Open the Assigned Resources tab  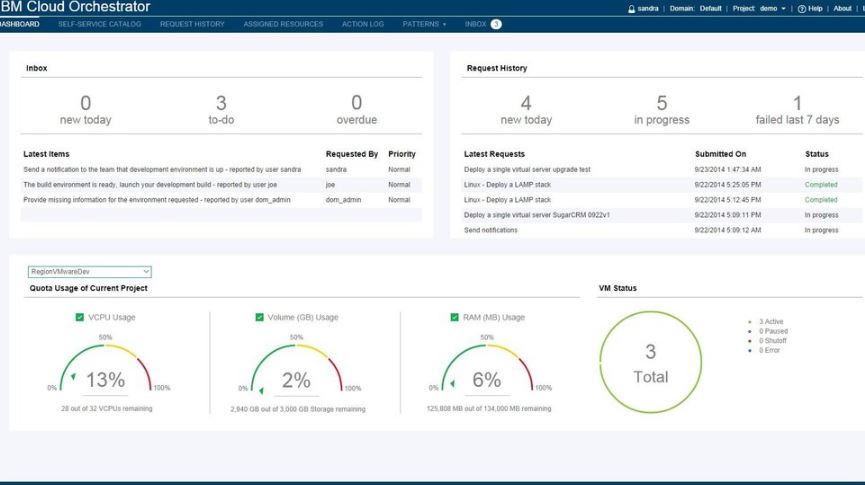click(x=283, y=24)
